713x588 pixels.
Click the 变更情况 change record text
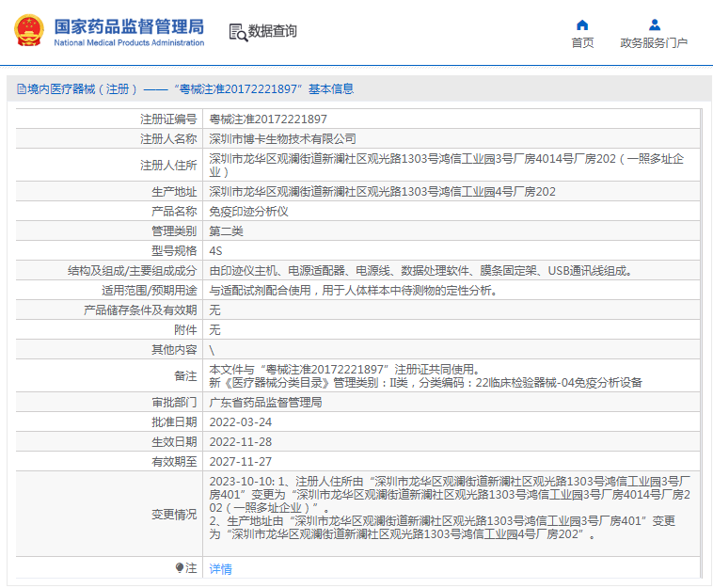tap(450, 507)
